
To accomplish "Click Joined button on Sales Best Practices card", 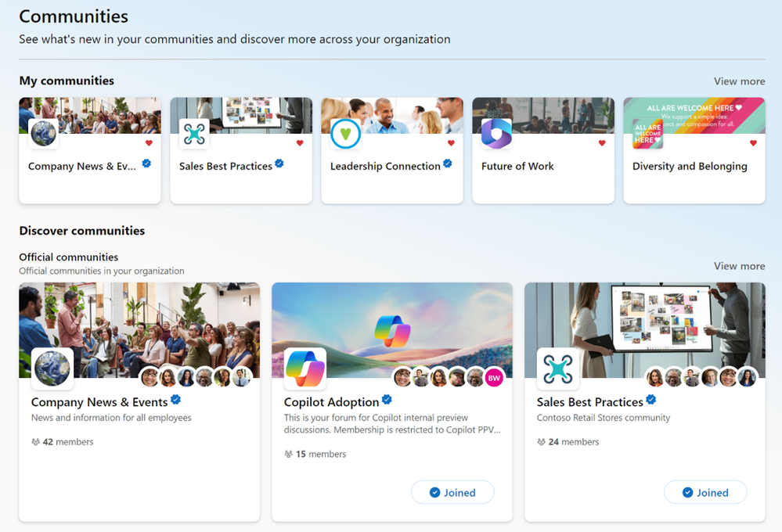I will [x=706, y=493].
